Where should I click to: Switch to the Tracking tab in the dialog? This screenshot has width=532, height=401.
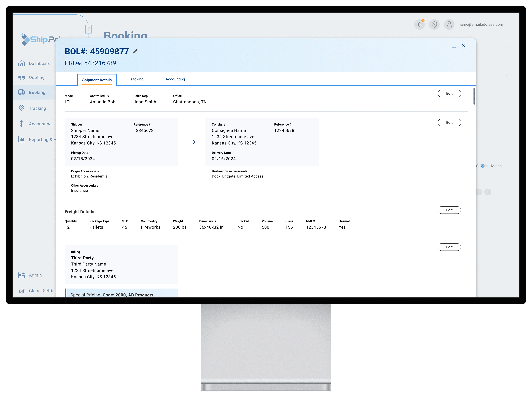click(x=136, y=79)
